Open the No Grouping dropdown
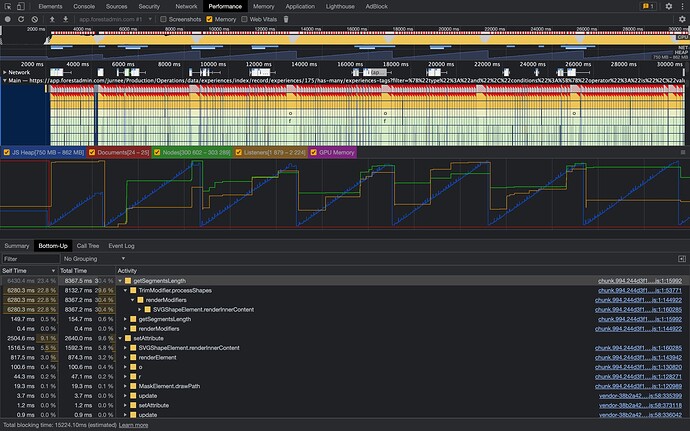 pyautogui.click(x=94, y=259)
